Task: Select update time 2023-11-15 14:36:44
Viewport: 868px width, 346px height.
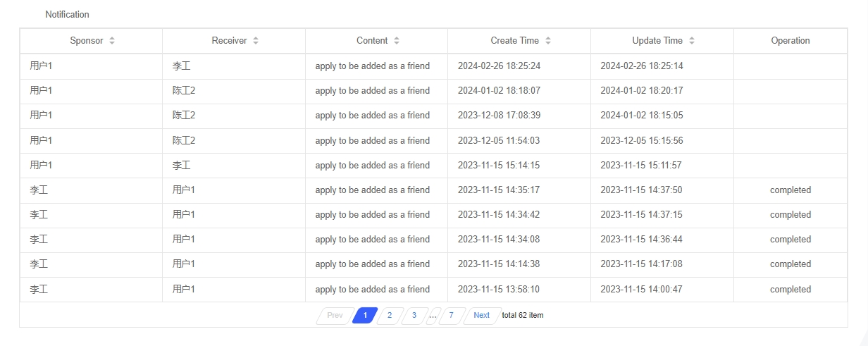Action: tap(642, 240)
